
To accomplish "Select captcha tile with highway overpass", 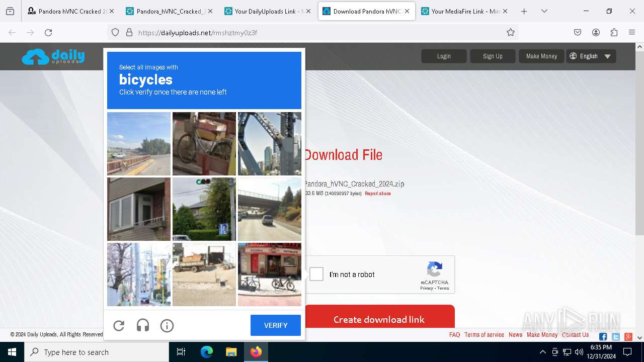I will [270, 209].
